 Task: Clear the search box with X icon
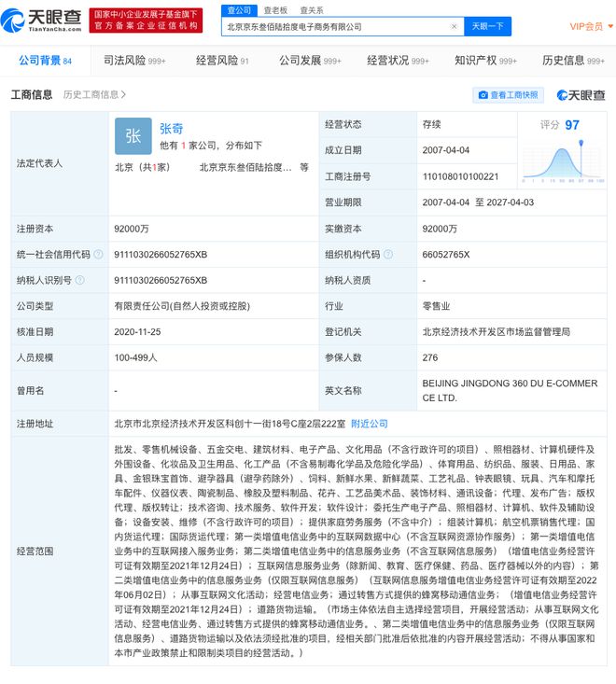454,27
